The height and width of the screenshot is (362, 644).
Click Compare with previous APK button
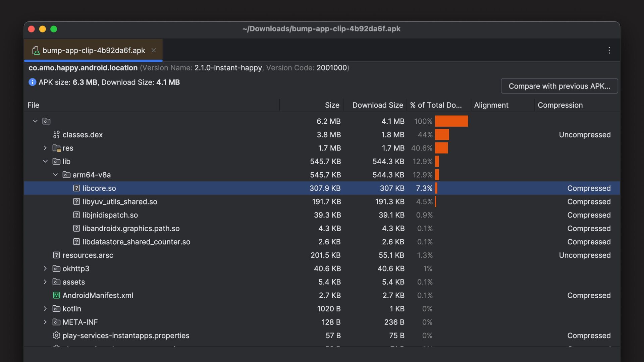[x=559, y=86]
